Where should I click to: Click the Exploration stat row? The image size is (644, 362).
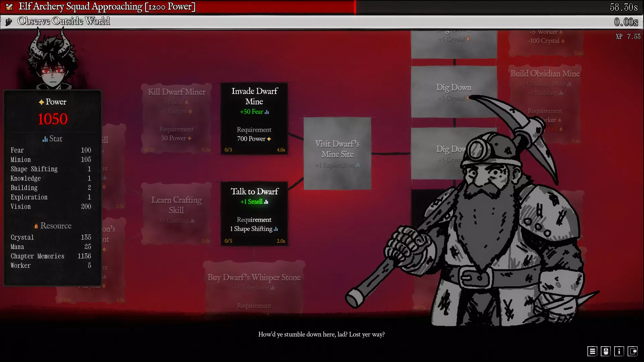point(51,197)
